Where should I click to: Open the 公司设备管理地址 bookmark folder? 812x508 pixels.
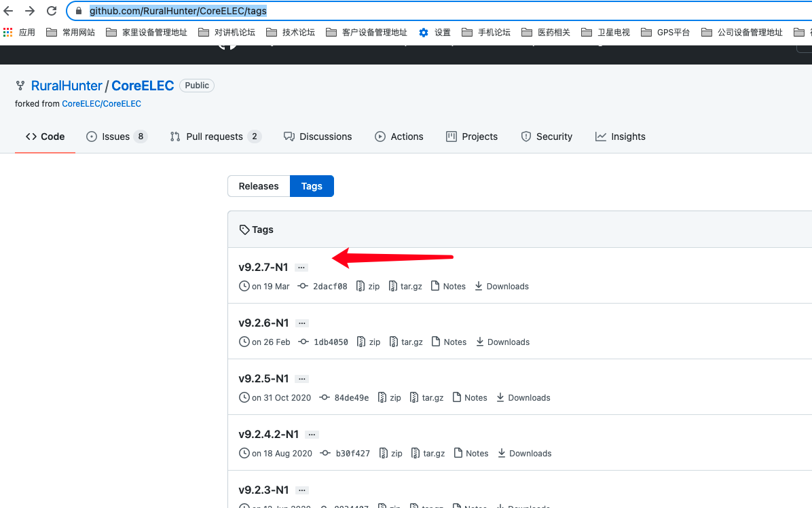click(742, 33)
